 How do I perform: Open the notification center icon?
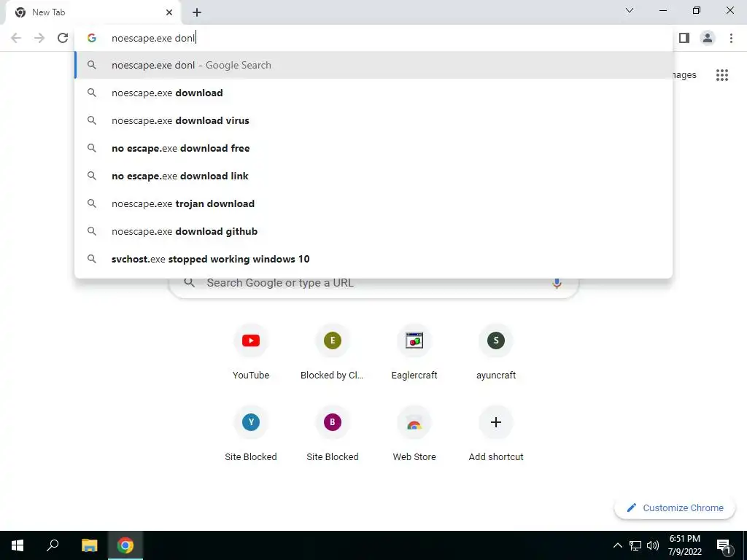(x=724, y=545)
